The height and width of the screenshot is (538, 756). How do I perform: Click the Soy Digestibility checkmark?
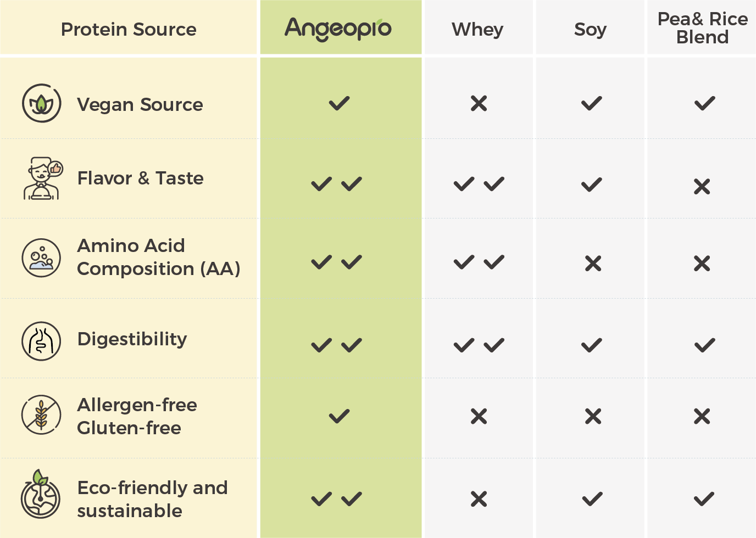click(x=592, y=345)
